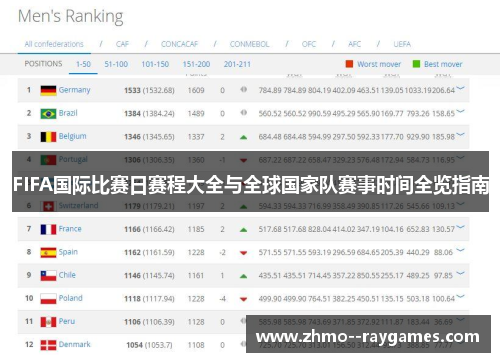
Task: Click the Peru flag icon
Action: [48, 322]
